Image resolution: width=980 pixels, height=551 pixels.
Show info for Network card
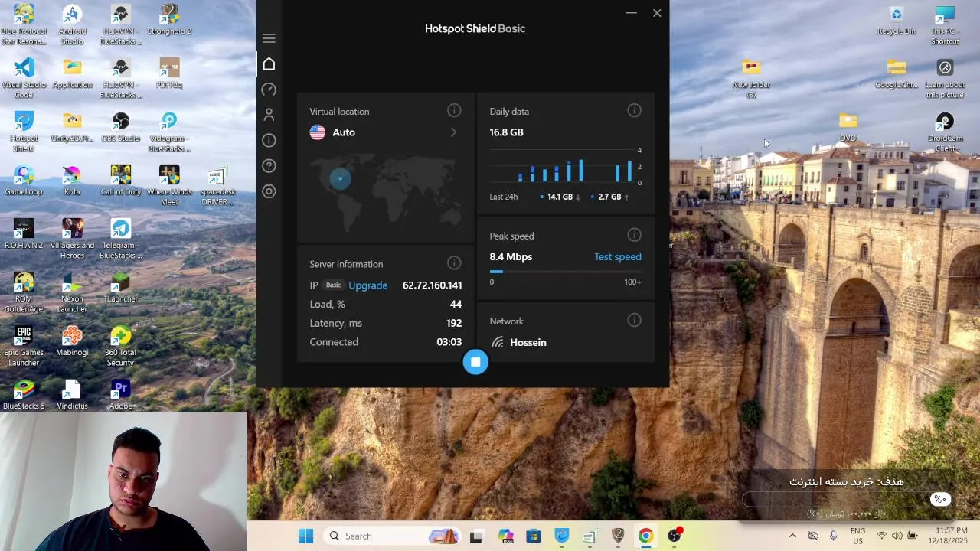(x=634, y=321)
